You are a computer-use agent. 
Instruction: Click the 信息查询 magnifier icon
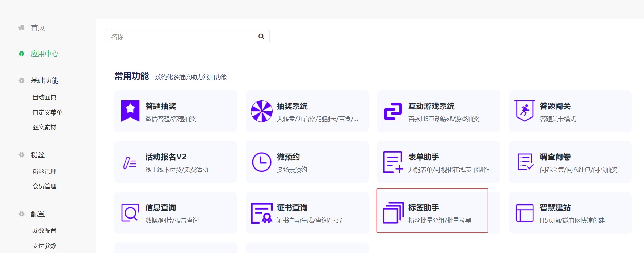click(x=130, y=213)
